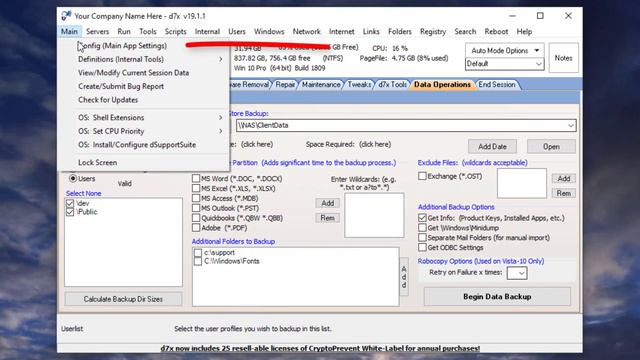Click the Select None link
The image size is (640, 360).
click(84, 193)
